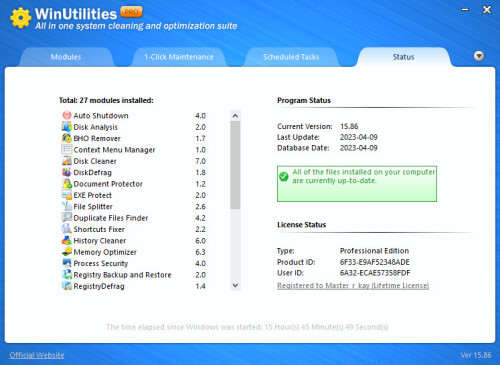Click the Database Date value

click(359, 148)
